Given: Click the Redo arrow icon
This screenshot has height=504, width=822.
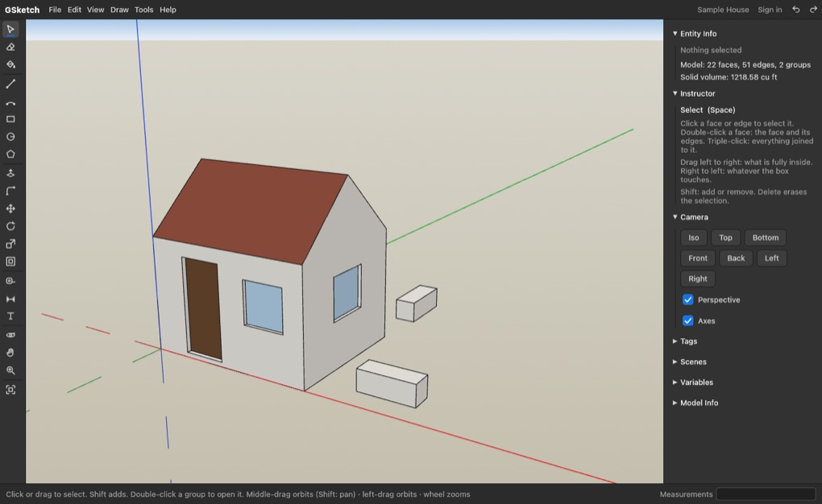Looking at the screenshot, I should click(813, 10).
